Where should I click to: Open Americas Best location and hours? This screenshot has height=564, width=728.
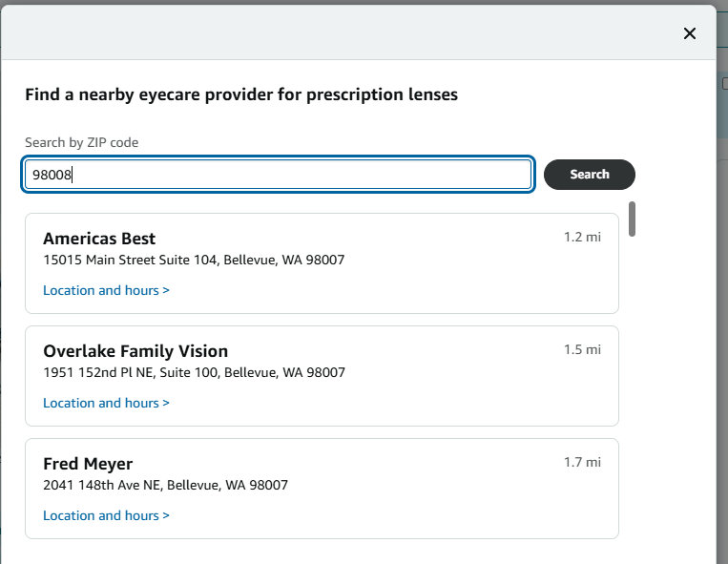pyautogui.click(x=106, y=290)
